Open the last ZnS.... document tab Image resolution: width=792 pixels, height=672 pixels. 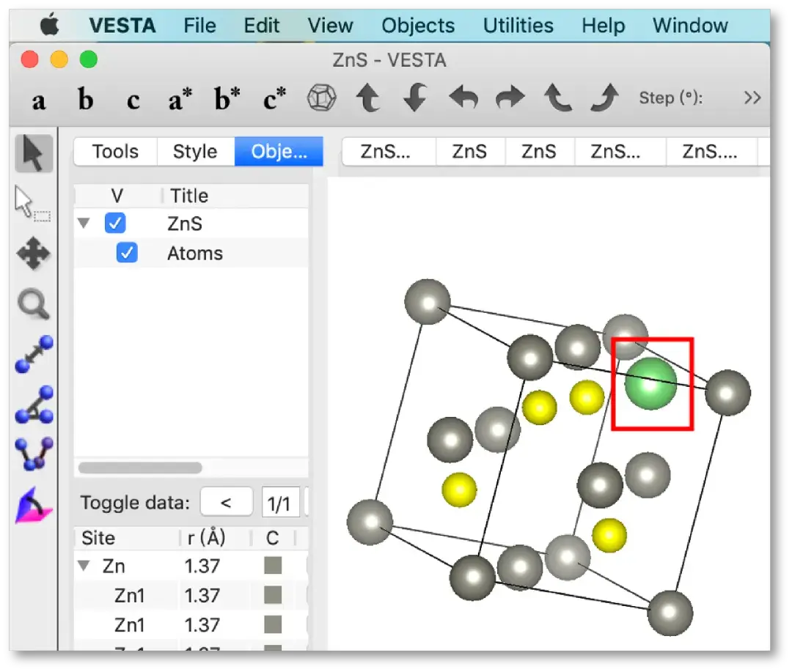tap(711, 151)
